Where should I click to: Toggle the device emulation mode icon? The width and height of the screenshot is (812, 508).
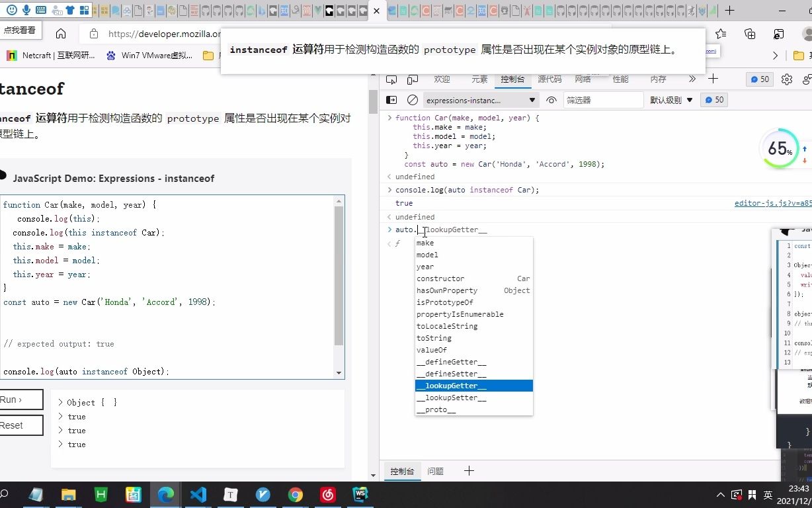(x=412, y=79)
